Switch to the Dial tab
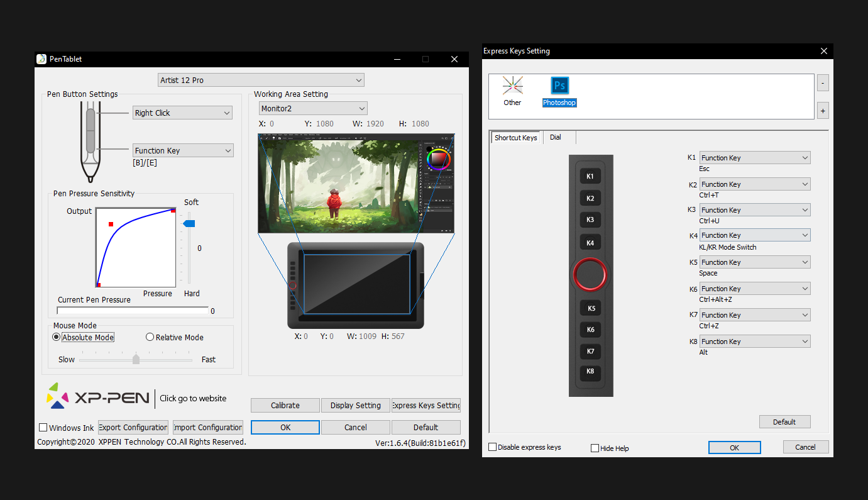868x500 pixels. coord(556,137)
